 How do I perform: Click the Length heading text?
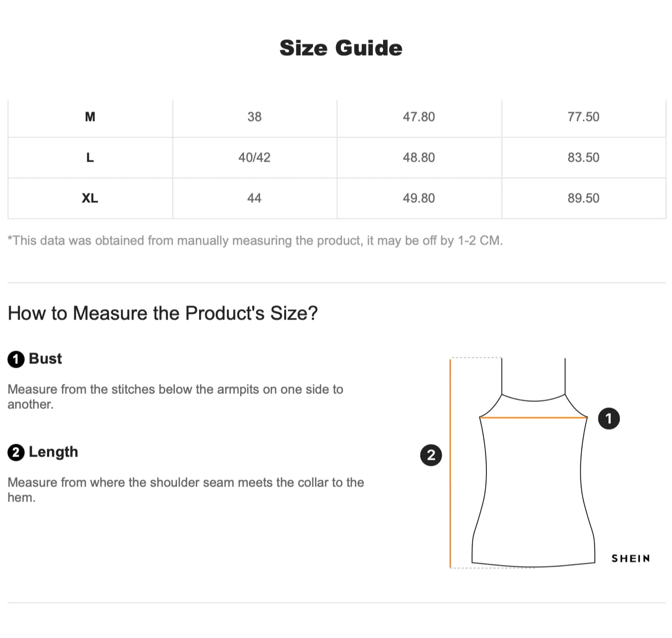(x=54, y=452)
